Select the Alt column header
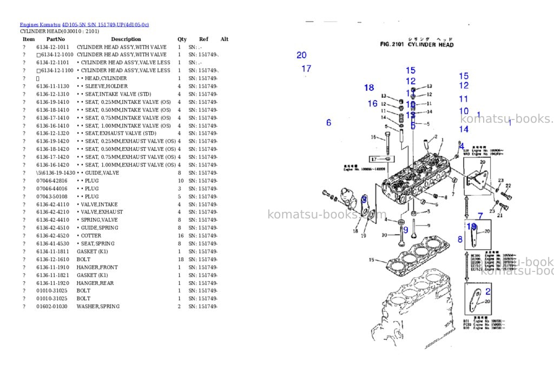 pyautogui.click(x=225, y=39)
